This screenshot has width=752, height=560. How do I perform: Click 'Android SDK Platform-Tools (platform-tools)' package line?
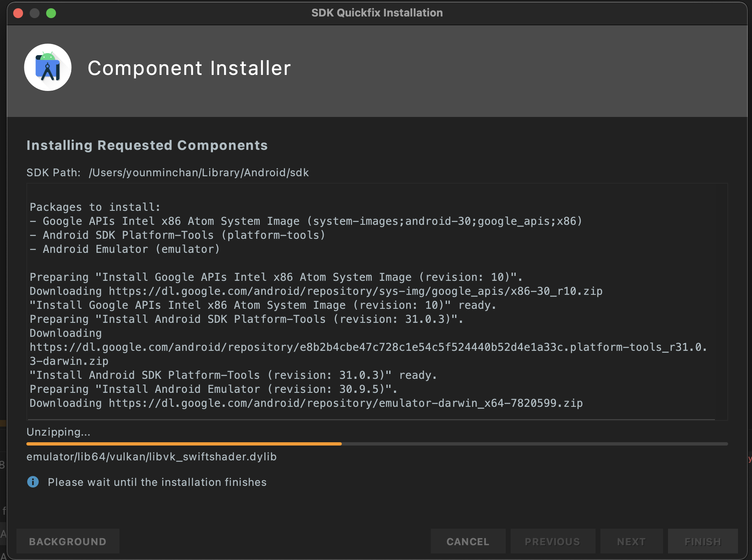click(x=177, y=235)
